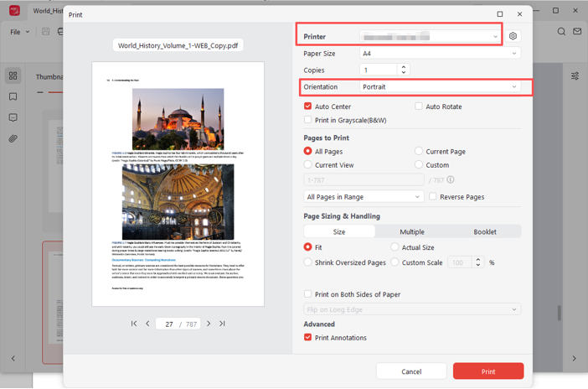The image size is (588, 389).
Task: Open the bookmarks panel in sidebar
Action: click(x=13, y=97)
